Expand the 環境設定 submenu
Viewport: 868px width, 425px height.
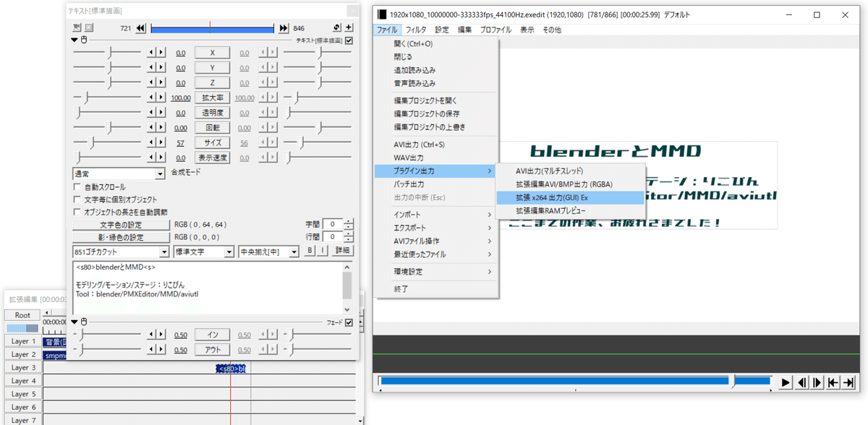pyautogui.click(x=437, y=272)
